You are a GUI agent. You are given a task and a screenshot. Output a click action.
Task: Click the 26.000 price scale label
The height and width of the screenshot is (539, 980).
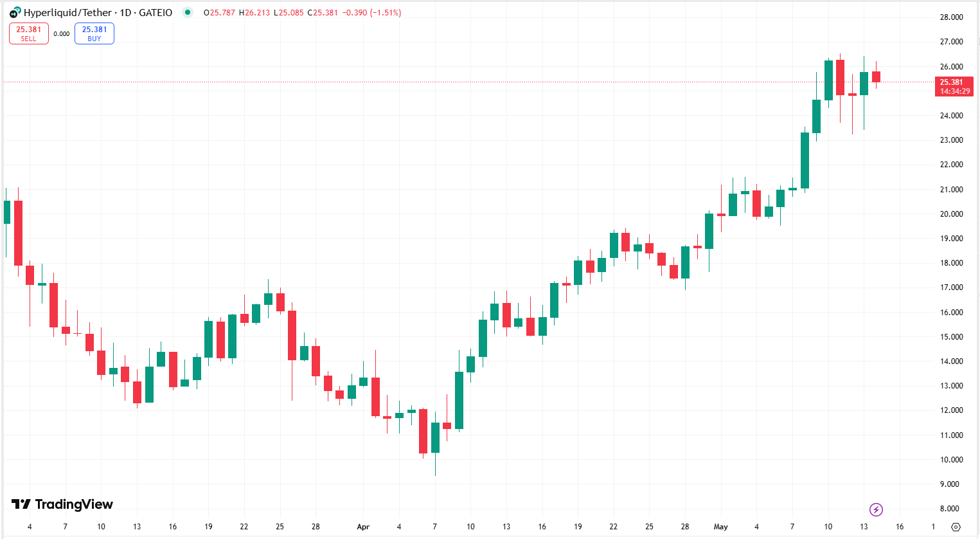pyautogui.click(x=951, y=67)
